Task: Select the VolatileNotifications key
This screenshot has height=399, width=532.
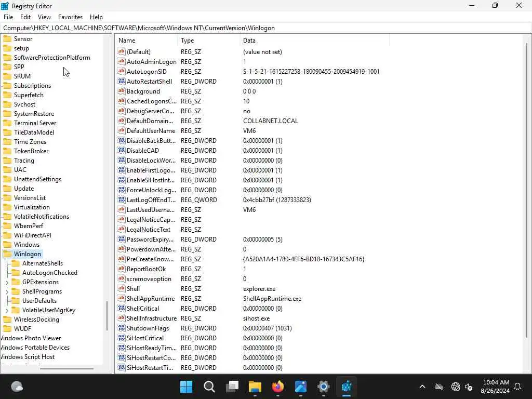Action: (x=42, y=217)
